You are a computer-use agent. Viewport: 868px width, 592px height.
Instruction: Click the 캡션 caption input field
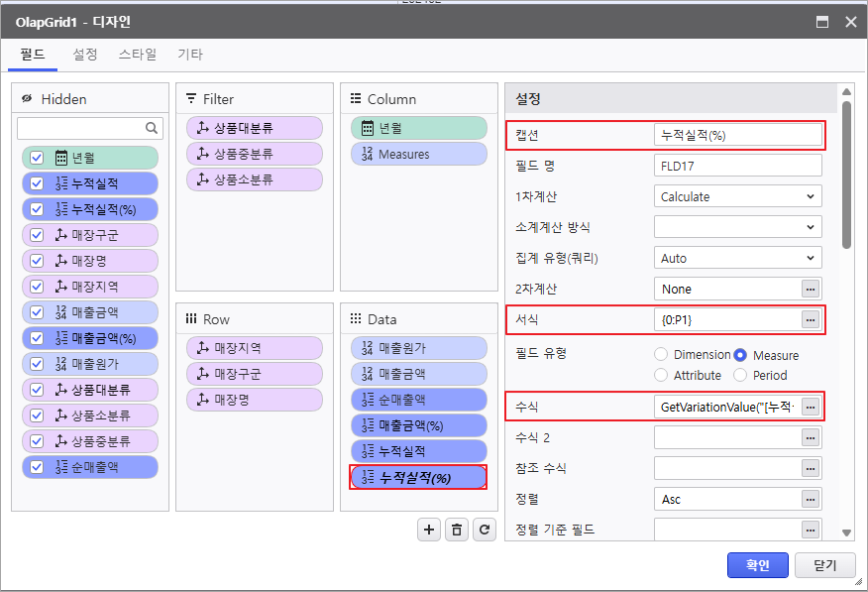tap(737, 135)
